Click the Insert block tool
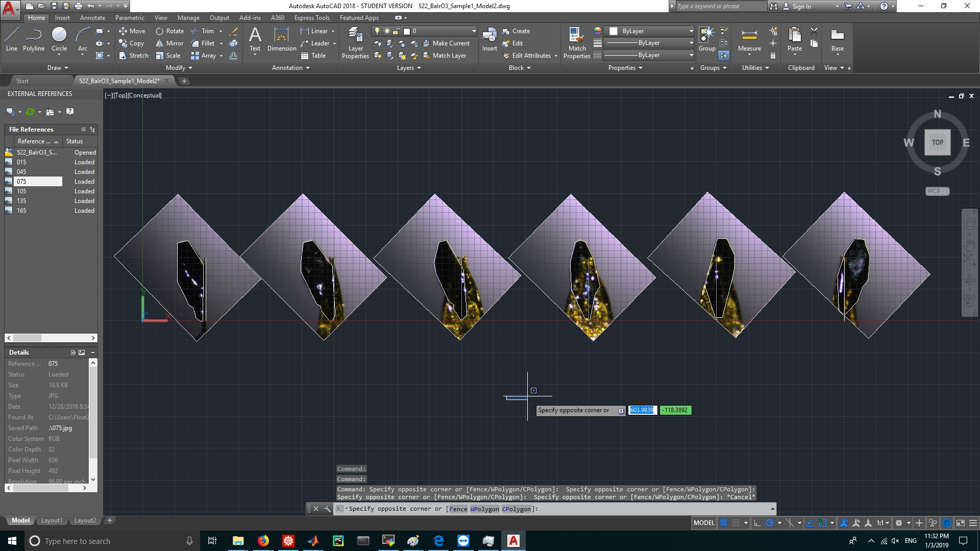The image size is (980, 551). pos(489,40)
